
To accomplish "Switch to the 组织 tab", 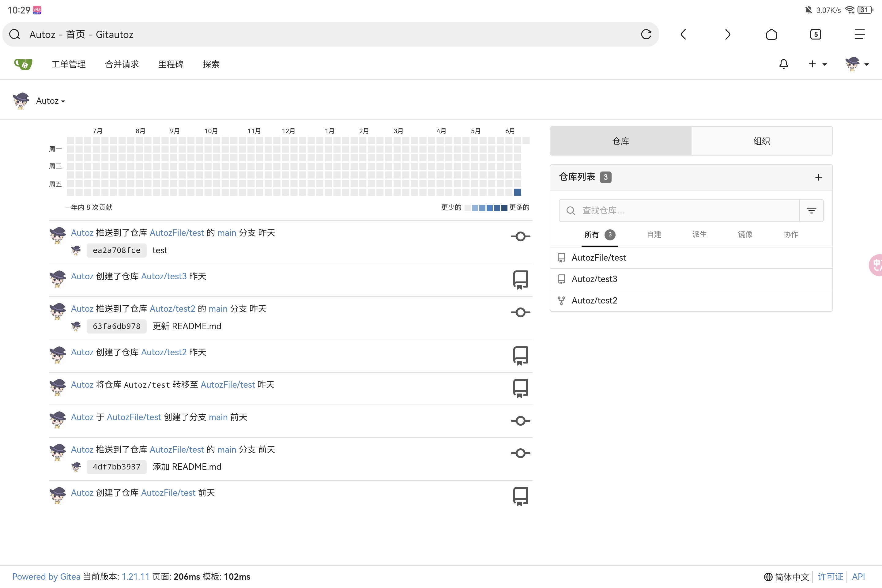I will pos(762,141).
